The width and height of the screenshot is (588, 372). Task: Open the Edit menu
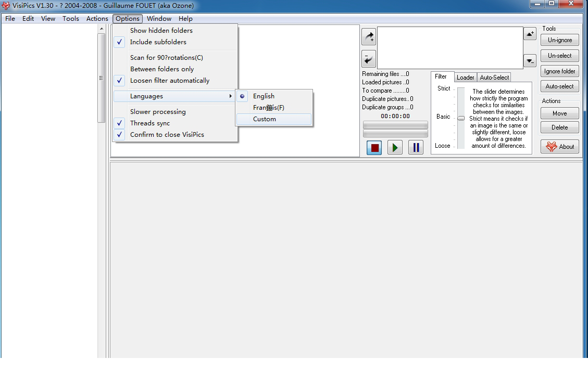28,18
